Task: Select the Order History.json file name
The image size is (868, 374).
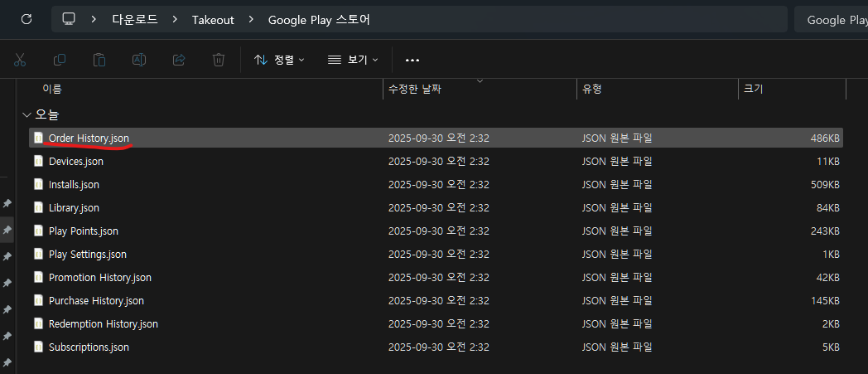Action: [89, 138]
